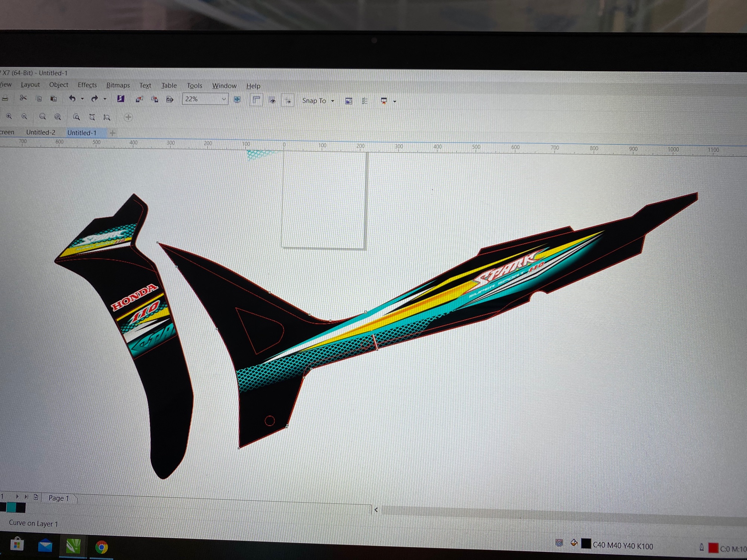
Task: Click the Paste clipboard icon
Action: [54, 98]
